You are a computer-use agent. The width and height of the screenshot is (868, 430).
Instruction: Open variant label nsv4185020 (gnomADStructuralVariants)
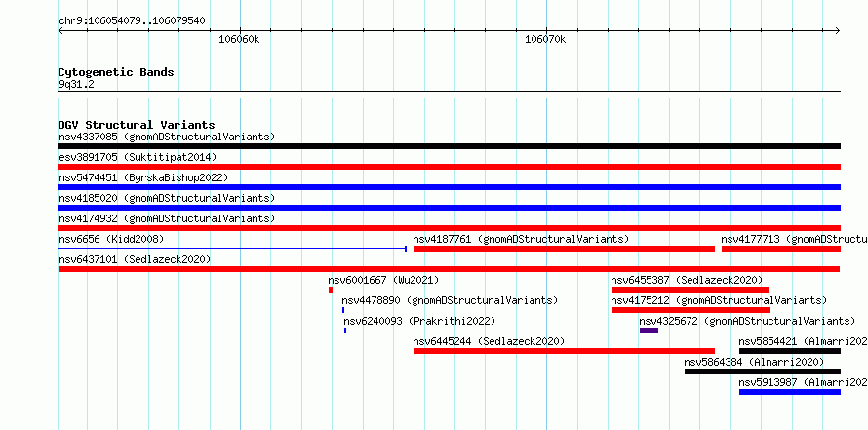167,198
